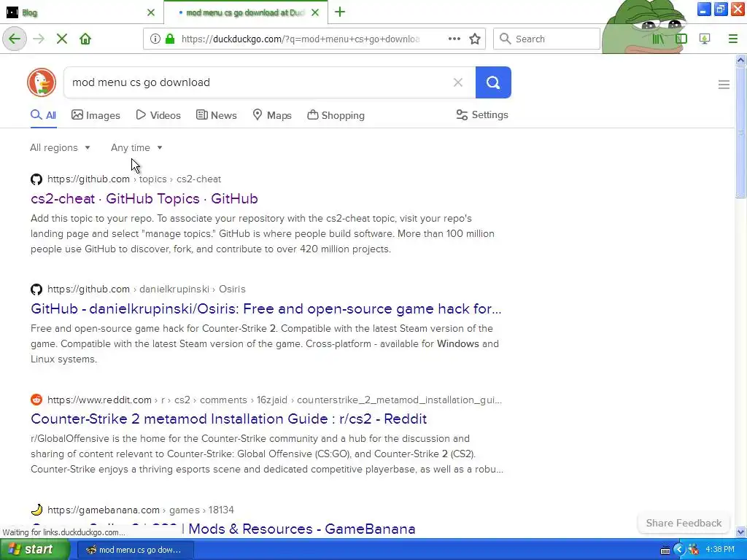Toggle the sidebar view icon
The height and width of the screenshot is (560, 747).
[x=681, y=39]
